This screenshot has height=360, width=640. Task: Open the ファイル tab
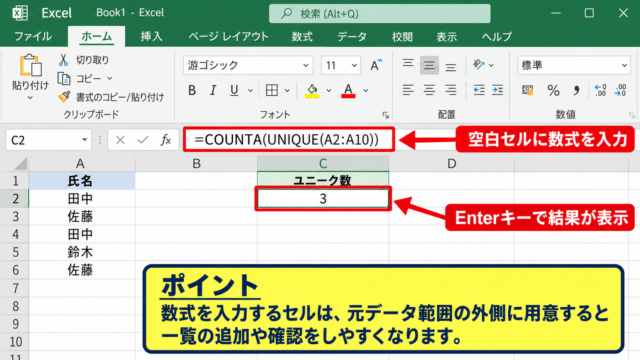[x=33, y=37]
